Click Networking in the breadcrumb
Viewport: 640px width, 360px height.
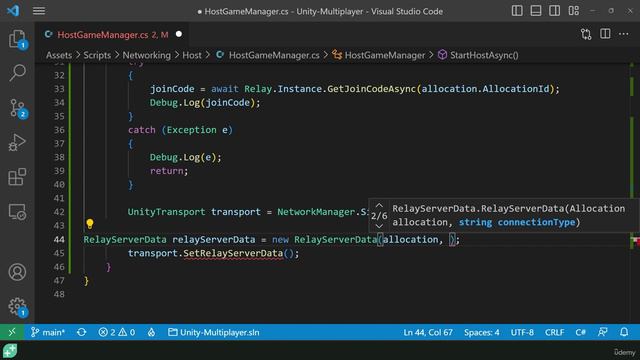(x=147, y=55)
